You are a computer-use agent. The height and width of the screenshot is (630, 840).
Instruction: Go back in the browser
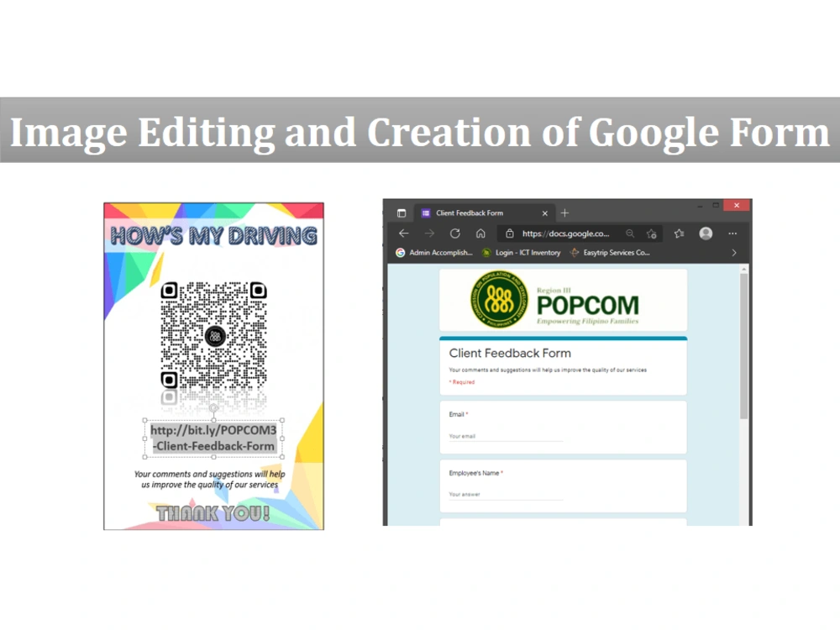404,234
